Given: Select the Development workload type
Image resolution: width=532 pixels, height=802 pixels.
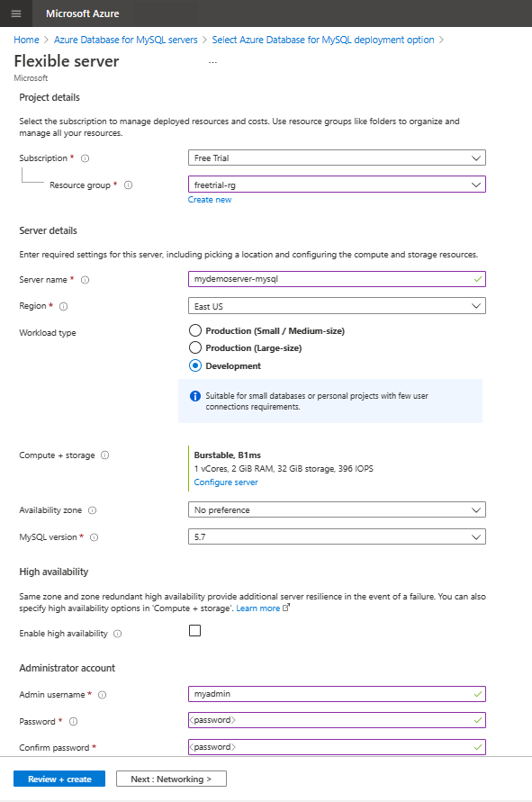Looking at the screenshot, I should click(194, 365).
